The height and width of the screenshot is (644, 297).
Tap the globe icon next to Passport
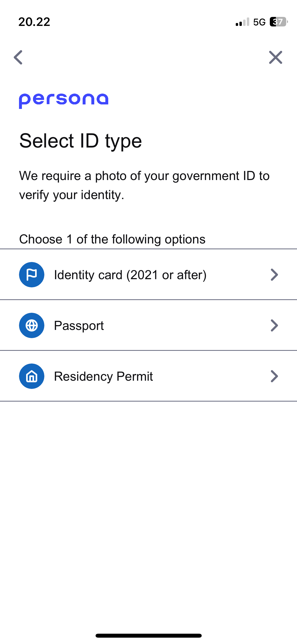coord(32,325)
